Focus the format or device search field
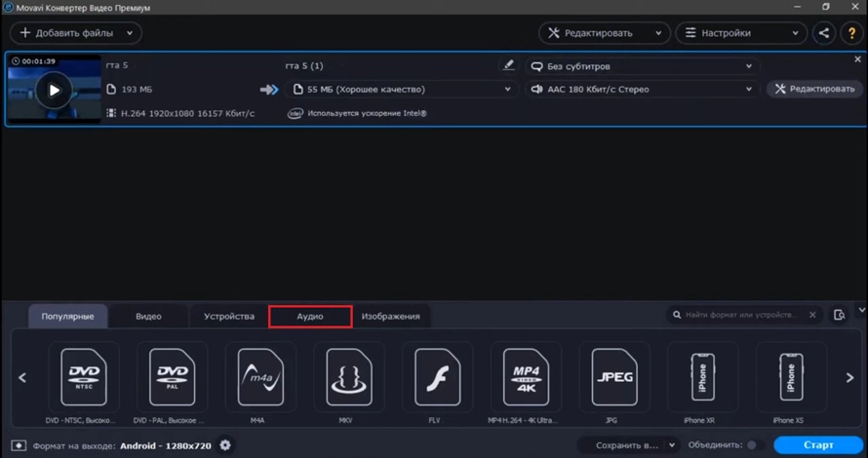The height and width of the screenshot is (458, 868). [x=742, y=315]
